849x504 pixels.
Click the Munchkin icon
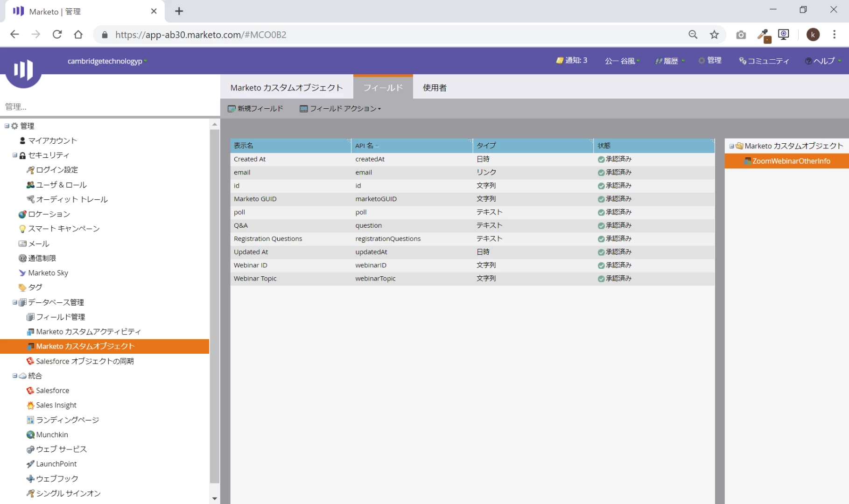(x=30, y=434)
